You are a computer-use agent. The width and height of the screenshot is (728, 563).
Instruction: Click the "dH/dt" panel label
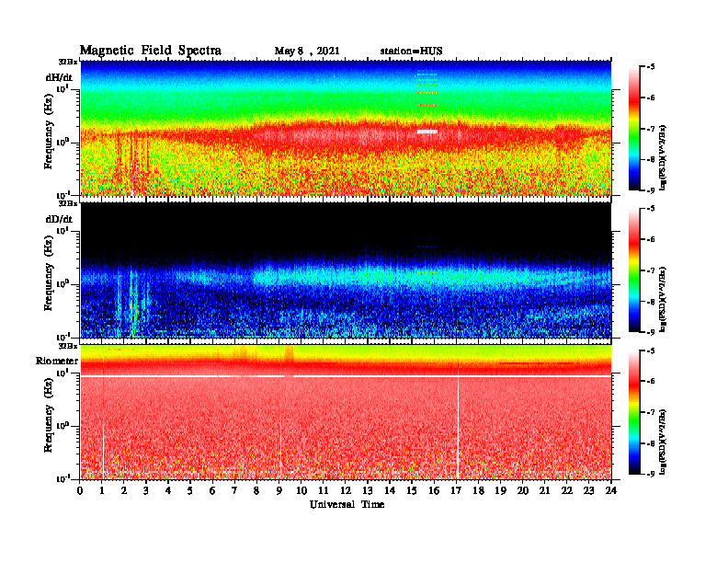[59, 77]
